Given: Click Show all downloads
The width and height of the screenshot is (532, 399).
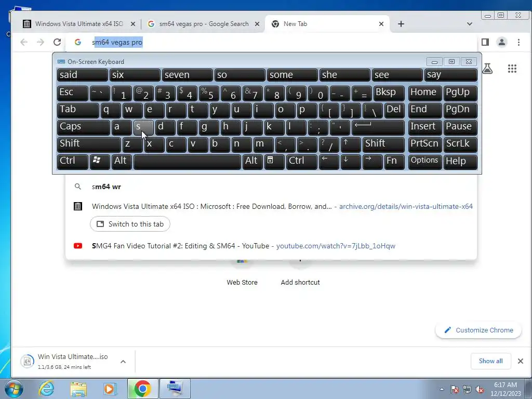Looking at the screenshot, I should (x=490, y=361).
